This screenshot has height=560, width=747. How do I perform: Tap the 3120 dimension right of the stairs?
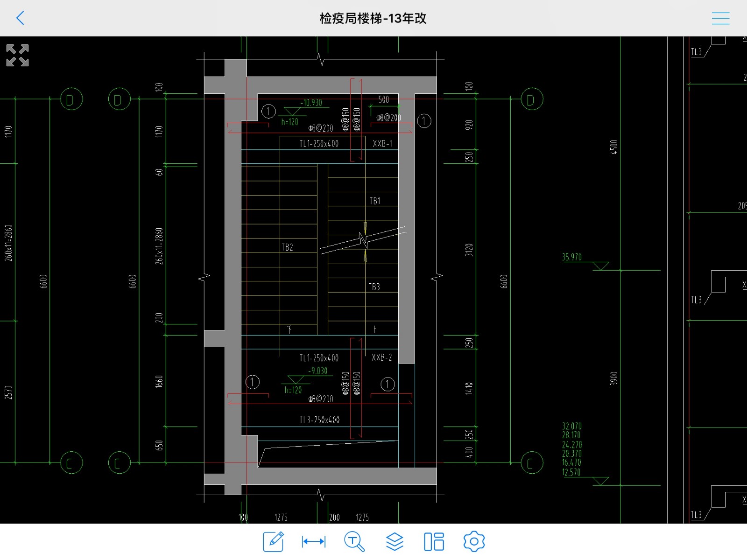click(469, 250)
